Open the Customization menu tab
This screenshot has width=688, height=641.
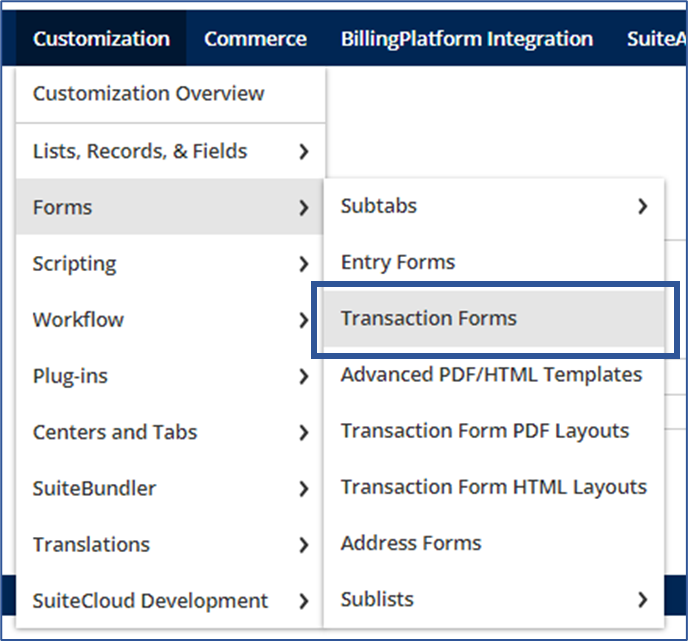pyautogui.click(x=101, y=39)
